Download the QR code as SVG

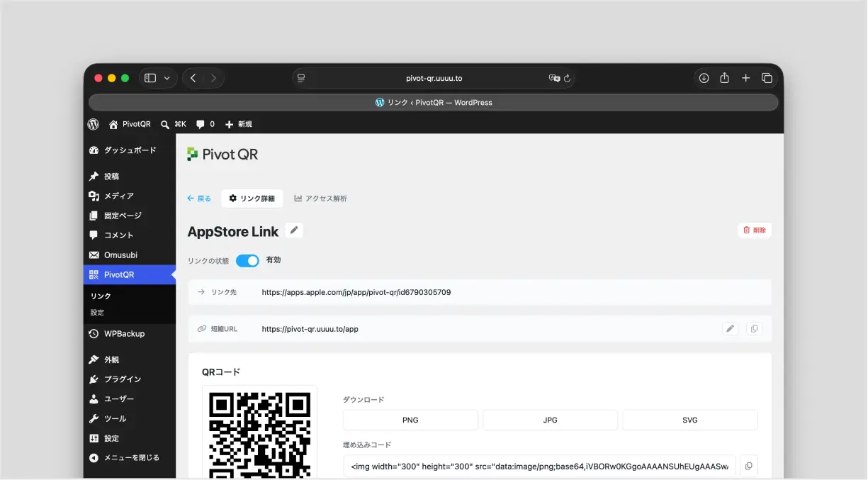[690, 420]
